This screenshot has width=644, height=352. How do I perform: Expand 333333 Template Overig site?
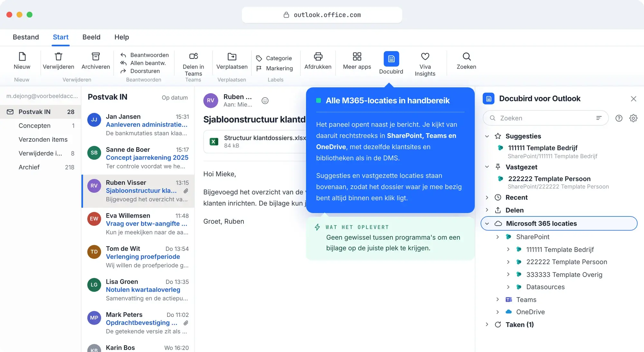point(508,274)
